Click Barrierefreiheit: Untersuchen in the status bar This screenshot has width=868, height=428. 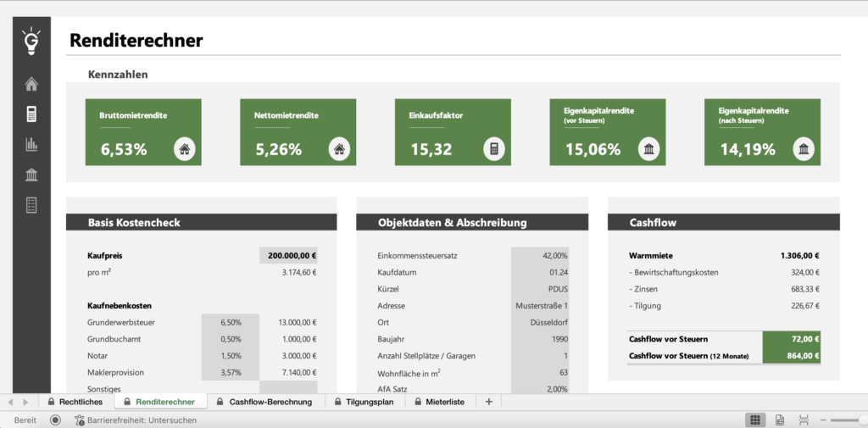click(135, 420)
